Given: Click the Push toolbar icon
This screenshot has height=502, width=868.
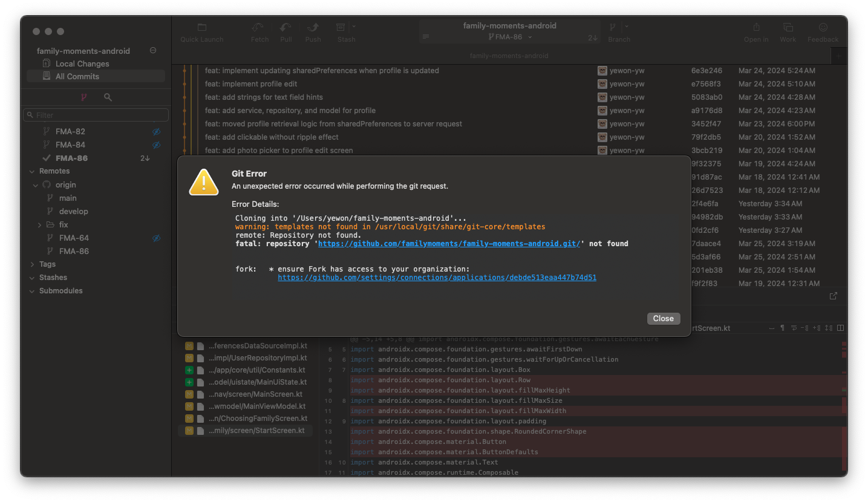Looking at the screenshot, I should [x=313, y=27].
